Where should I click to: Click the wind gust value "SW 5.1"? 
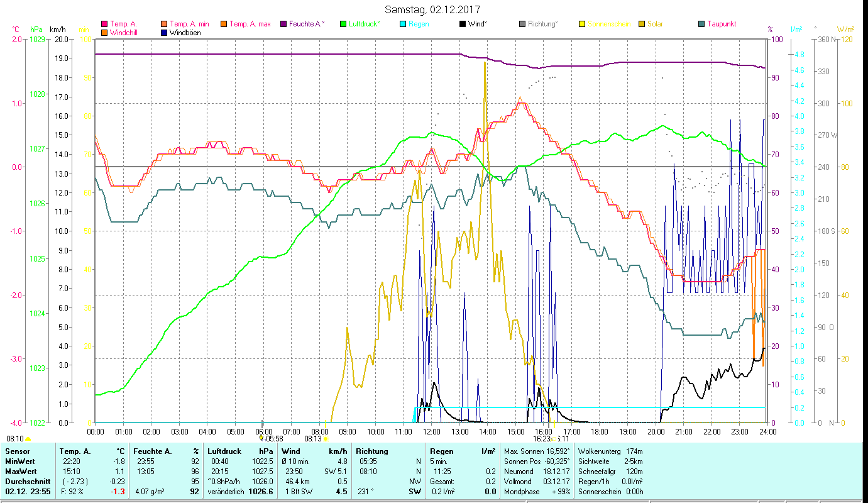336,472
